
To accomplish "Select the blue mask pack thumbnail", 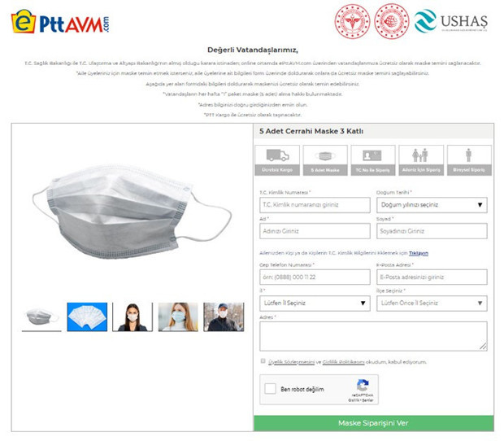I will [x=87, y=317].
